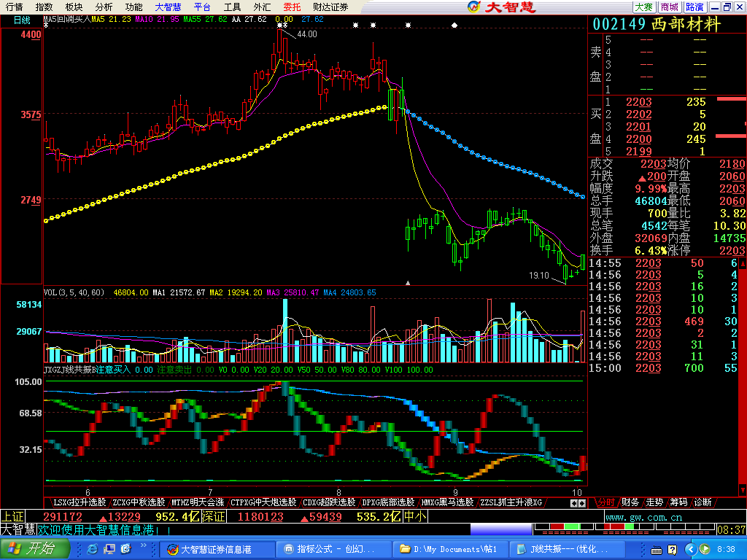747x560 pixels.
Task: Click the MA5回调买入 indicator label
Action: click(x=67, y=20)
